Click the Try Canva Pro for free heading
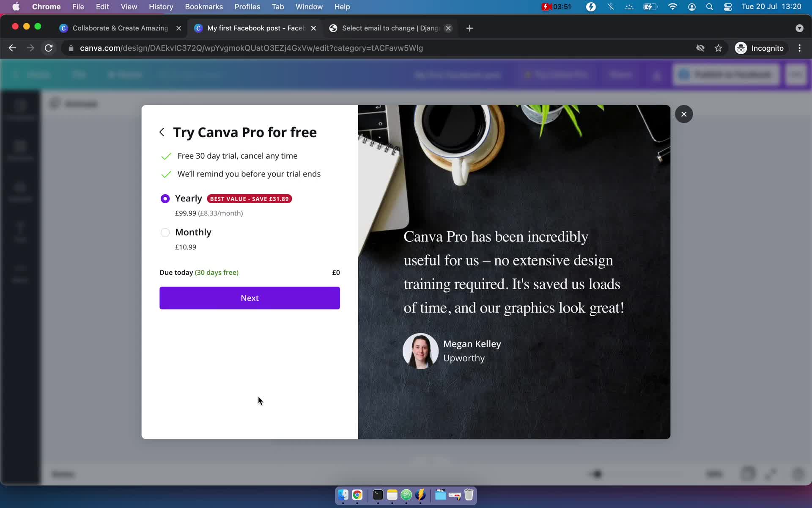The image size is (812, 508). [245, 133]
